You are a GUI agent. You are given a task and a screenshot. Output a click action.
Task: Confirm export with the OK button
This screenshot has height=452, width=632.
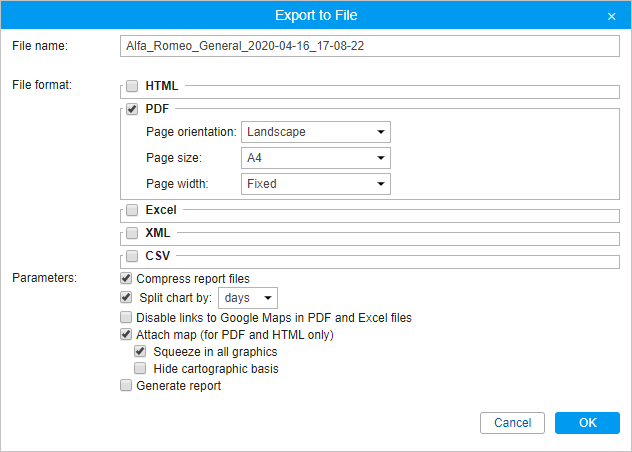click(587, 423)
